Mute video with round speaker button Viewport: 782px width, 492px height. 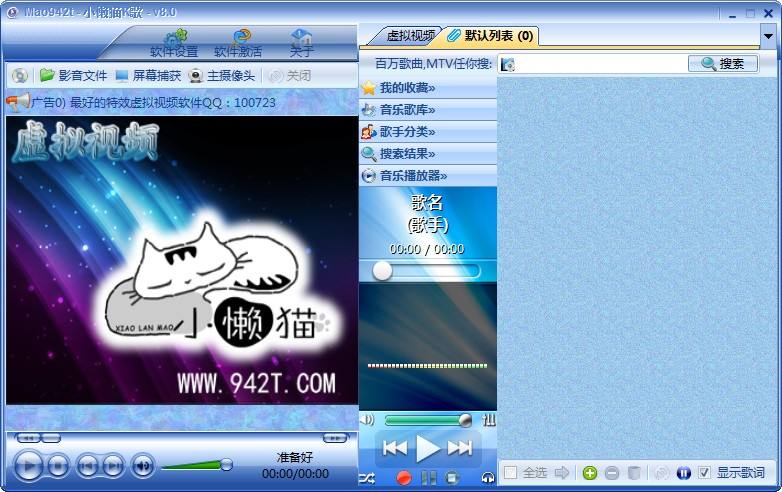[x=143, y=466]
